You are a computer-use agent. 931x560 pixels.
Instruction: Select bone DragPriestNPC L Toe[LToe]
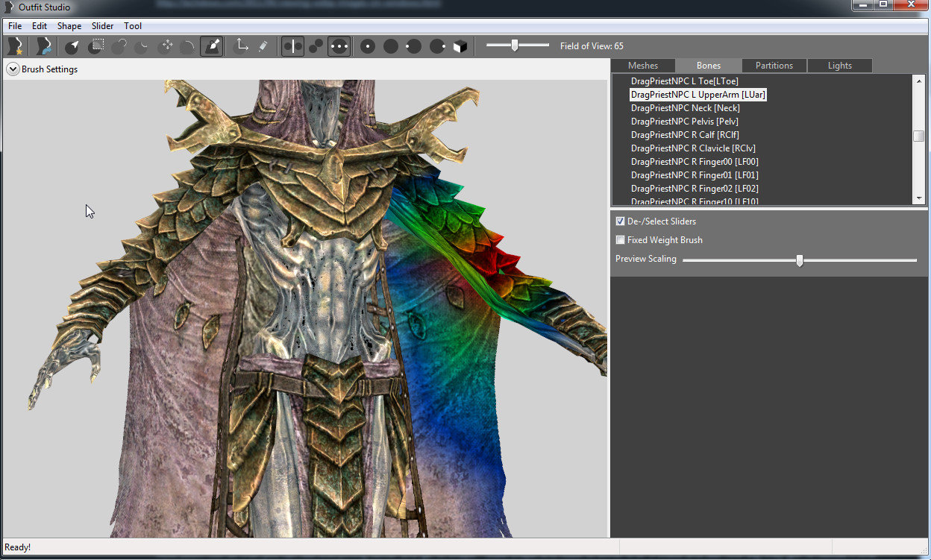tap(685, 81)
